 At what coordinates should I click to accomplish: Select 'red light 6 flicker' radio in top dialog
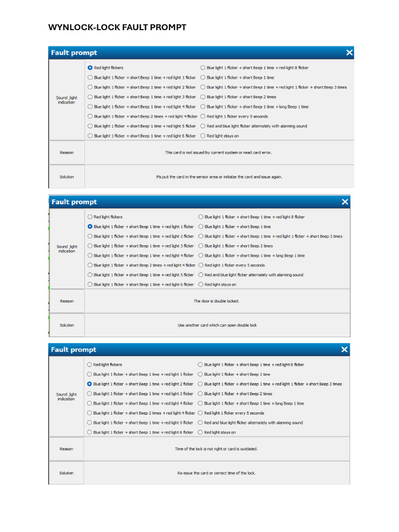coord(90,136)
